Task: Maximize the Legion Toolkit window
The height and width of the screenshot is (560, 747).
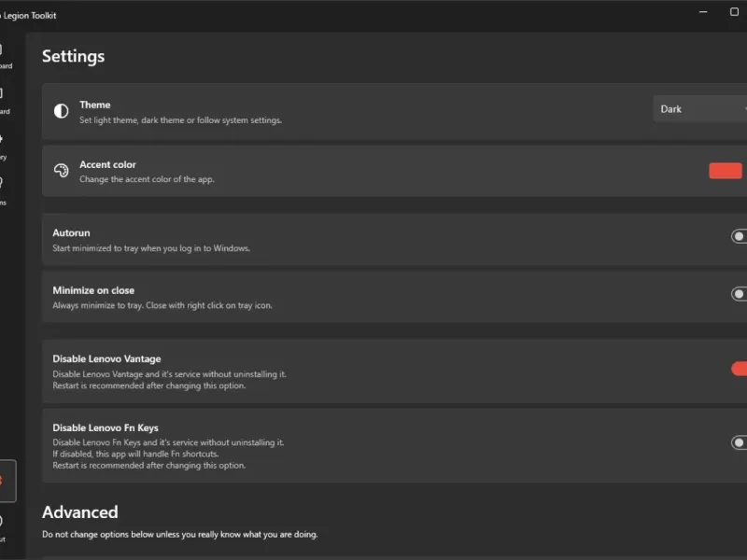Action: 734,12
